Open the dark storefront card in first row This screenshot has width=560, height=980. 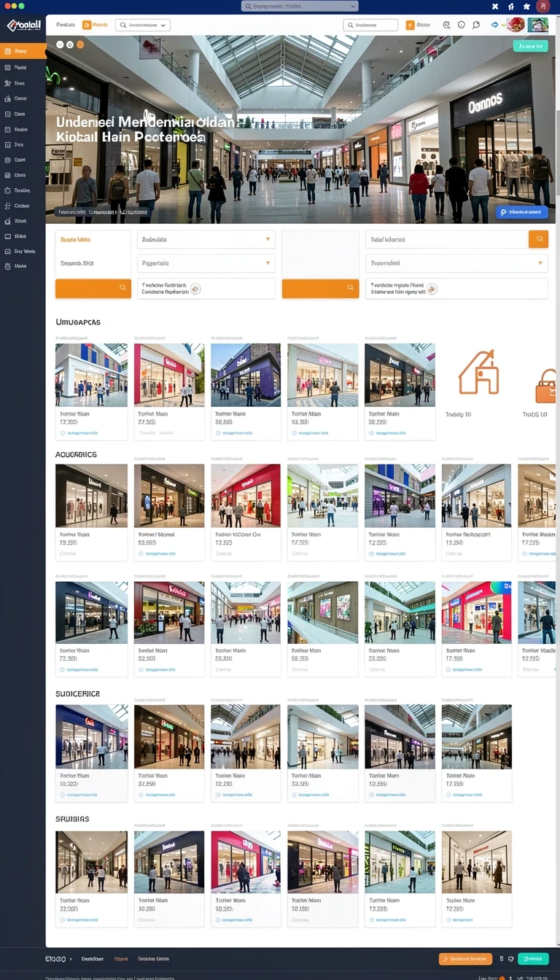pos(400,392)
